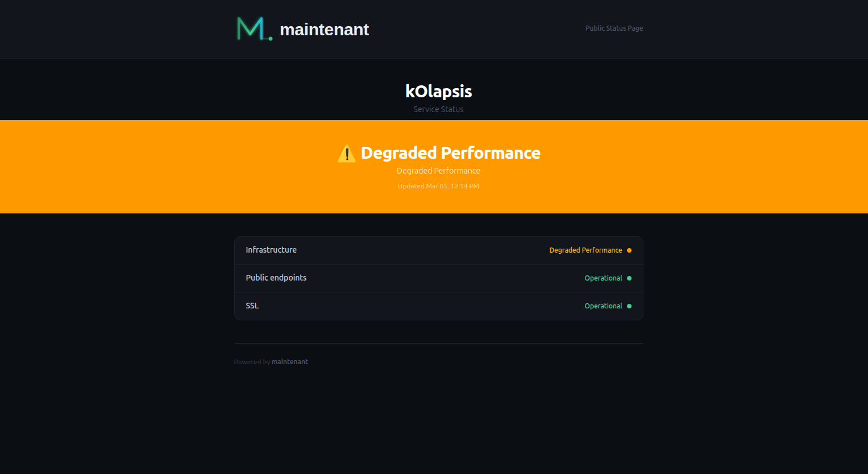Click the green status dot beside SSL
Screen dimensions: 868x474
coord(629,306)
